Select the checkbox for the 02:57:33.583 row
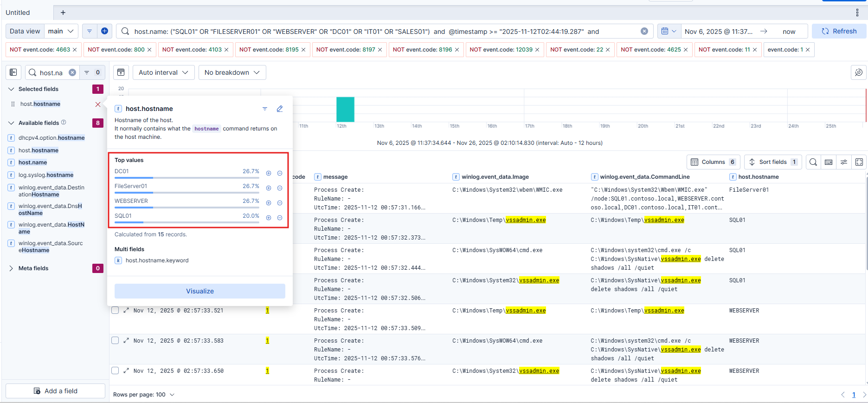 tap(115, 341)
